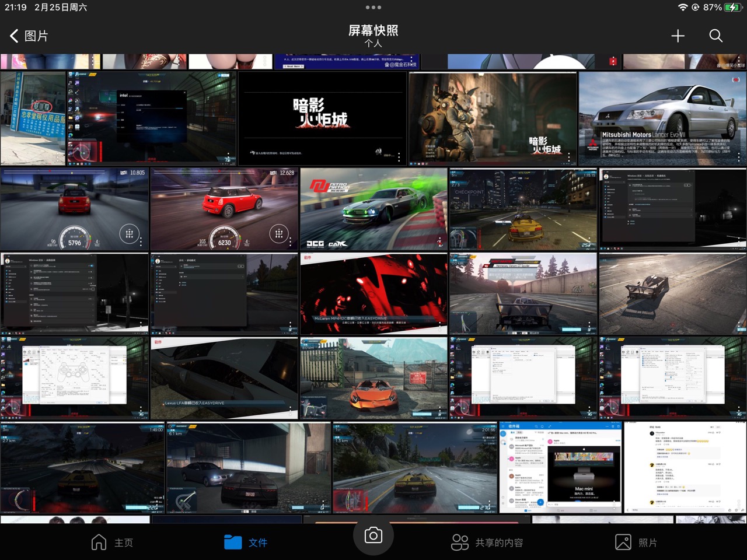Screen dimensions: 747x560
Task: Open the grey car overhead-view screenshot
Action: click(673, 293)
